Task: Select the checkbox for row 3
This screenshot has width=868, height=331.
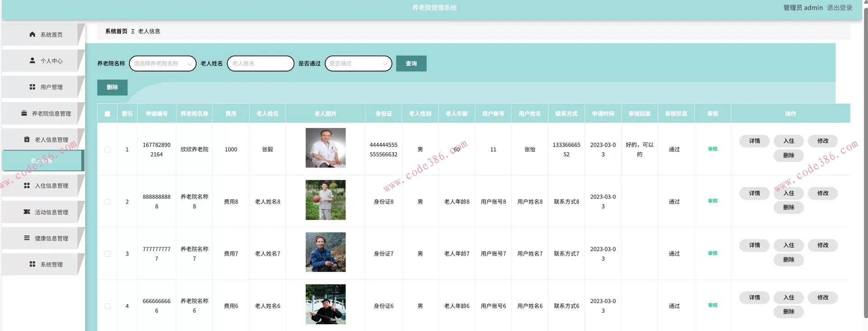Action: (x=107, y=254)
